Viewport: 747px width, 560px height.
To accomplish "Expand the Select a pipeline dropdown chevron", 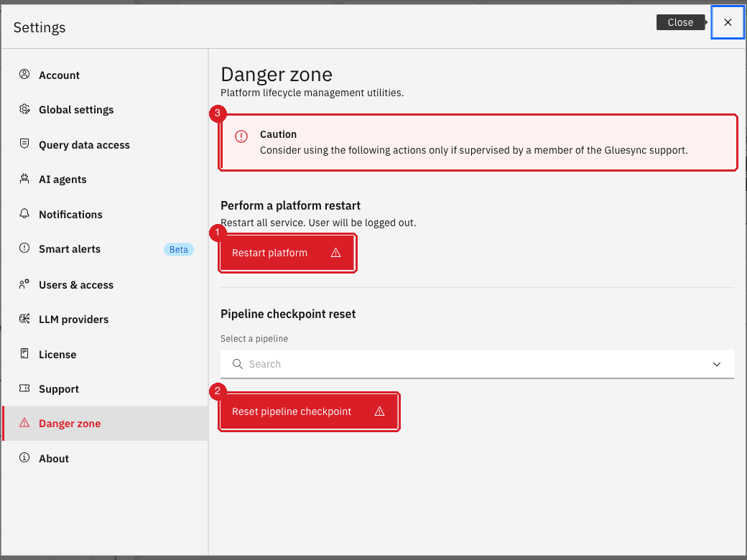I will coord(717,364).
